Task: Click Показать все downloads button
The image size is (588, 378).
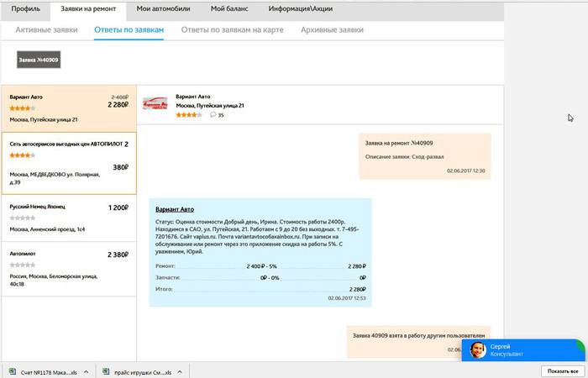Action: click(x=562, y=370)
